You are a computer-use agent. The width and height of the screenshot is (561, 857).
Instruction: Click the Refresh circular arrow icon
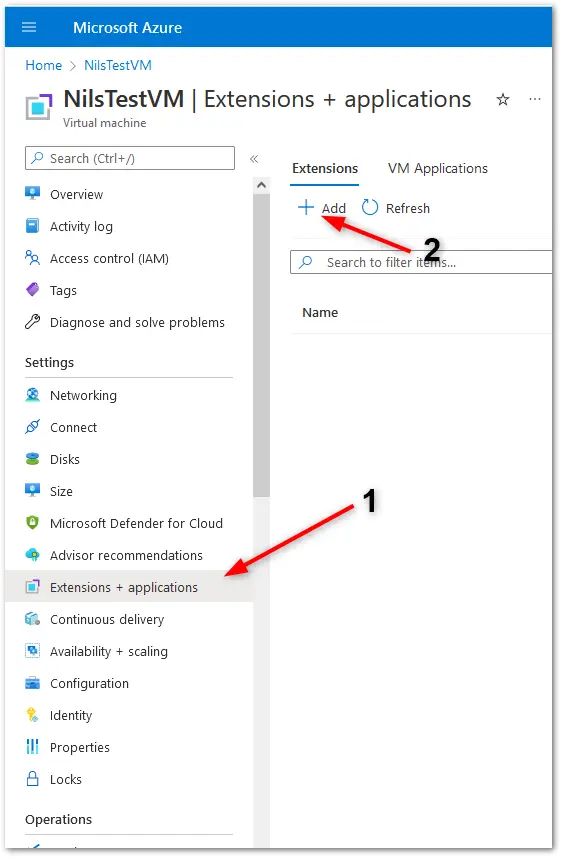tap(370, 208)
